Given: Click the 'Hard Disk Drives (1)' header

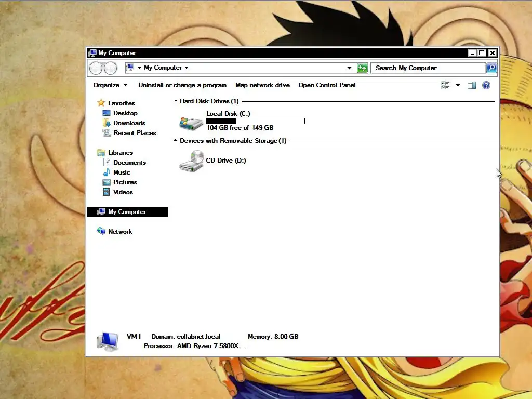Looking at the screenshot, I should click(x=209, y=101).
